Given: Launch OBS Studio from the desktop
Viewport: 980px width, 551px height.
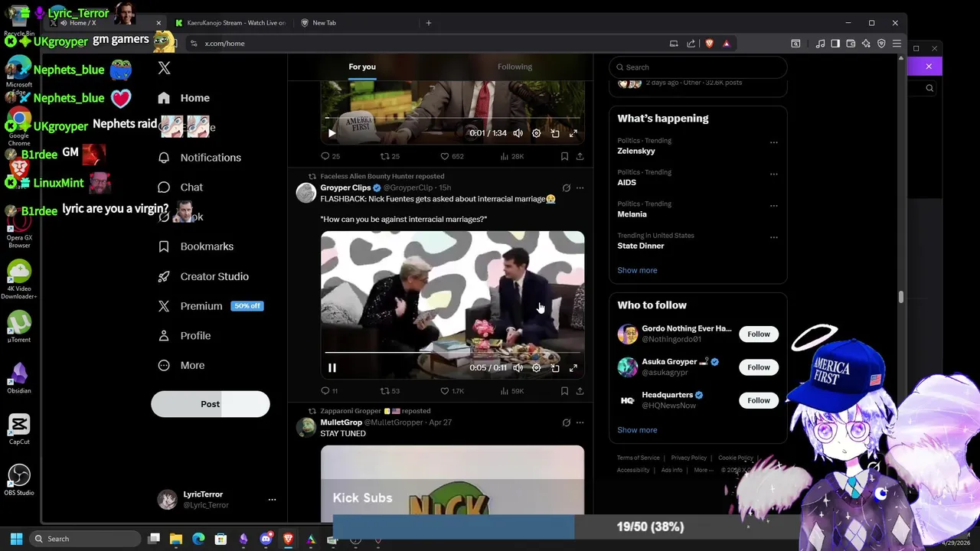Looking at the screenshot, I should (x=19, y=480).
